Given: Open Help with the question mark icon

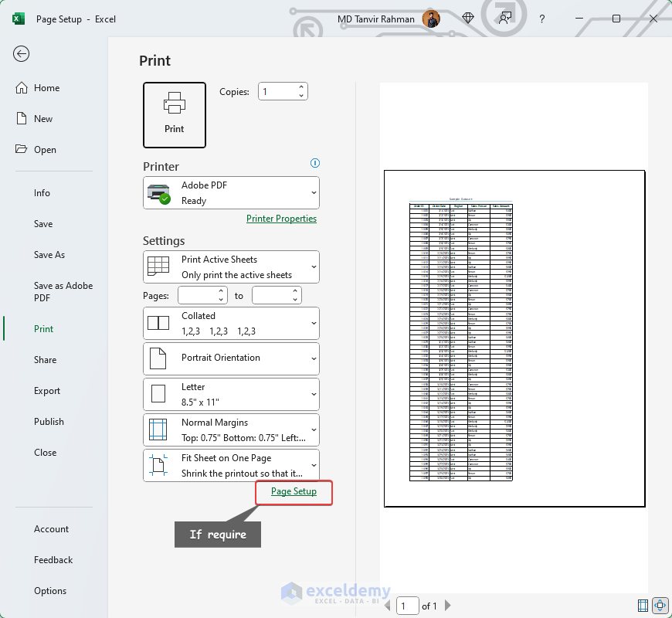Looking at the screenshot, I should pyautogui.click(x=542, y=19).
